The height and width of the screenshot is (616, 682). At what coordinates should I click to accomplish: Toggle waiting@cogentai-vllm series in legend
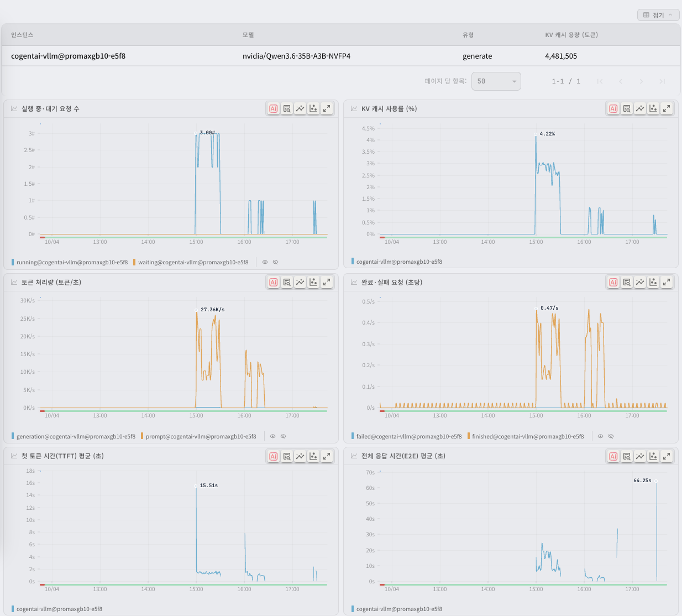tap(191, 262)
